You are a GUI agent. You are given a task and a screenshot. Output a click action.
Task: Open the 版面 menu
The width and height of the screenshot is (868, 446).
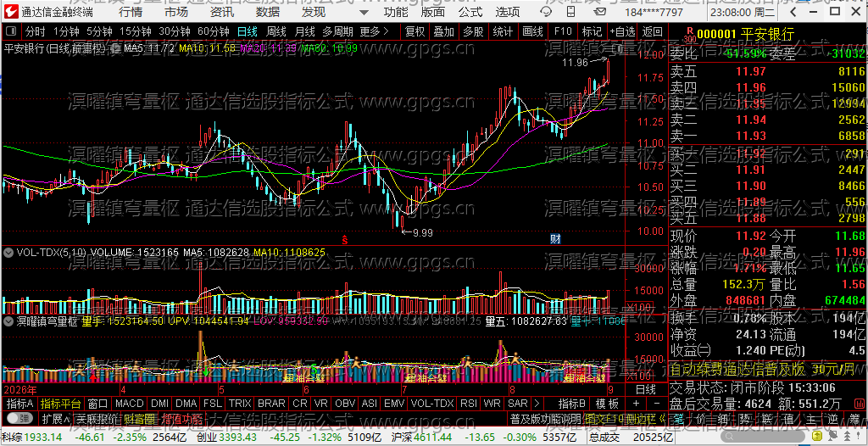432,12
